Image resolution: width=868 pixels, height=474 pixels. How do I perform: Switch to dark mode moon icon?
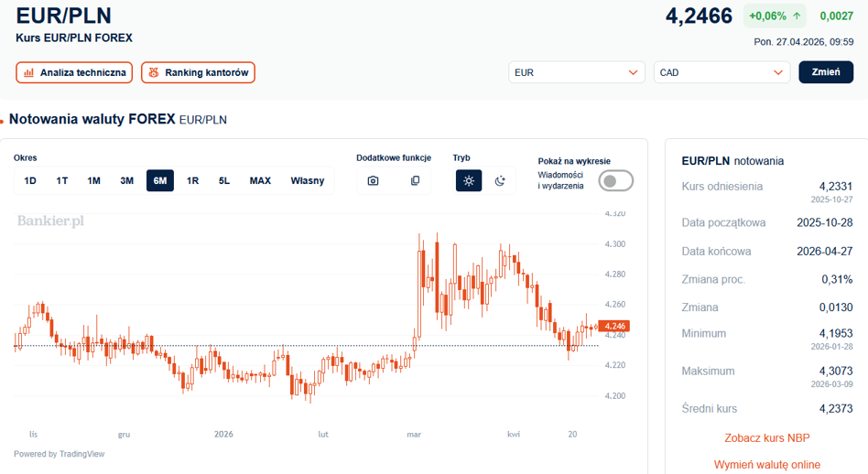click(500, 181)
